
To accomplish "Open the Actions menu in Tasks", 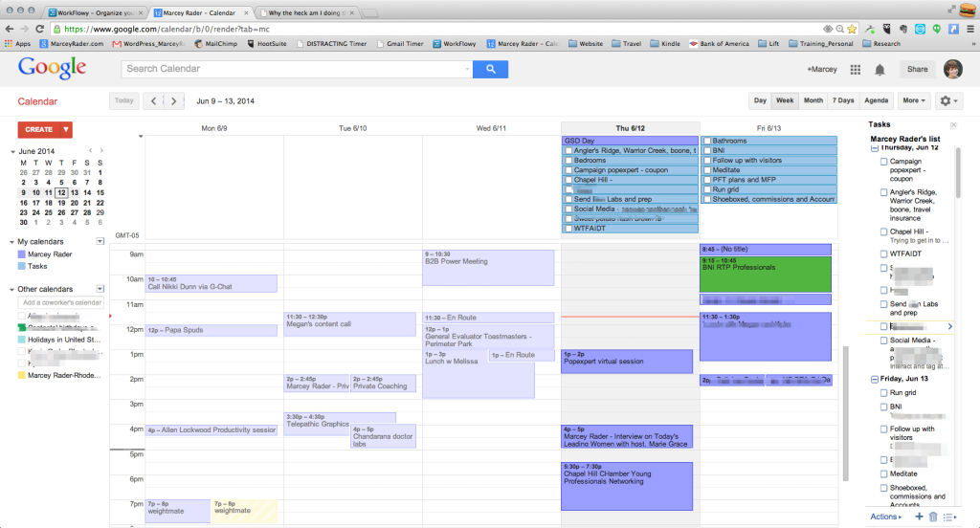I will (885, 517).
